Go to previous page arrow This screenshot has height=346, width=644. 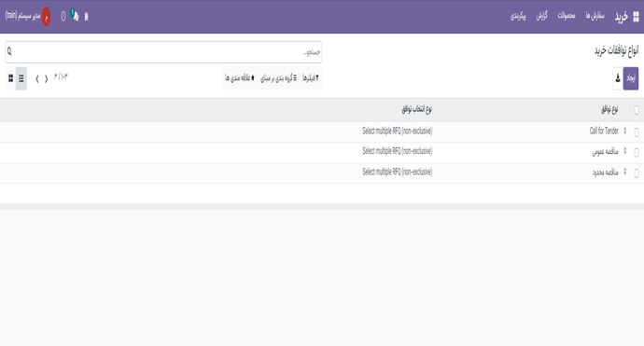pyautogui.click(x=46, y=78)
